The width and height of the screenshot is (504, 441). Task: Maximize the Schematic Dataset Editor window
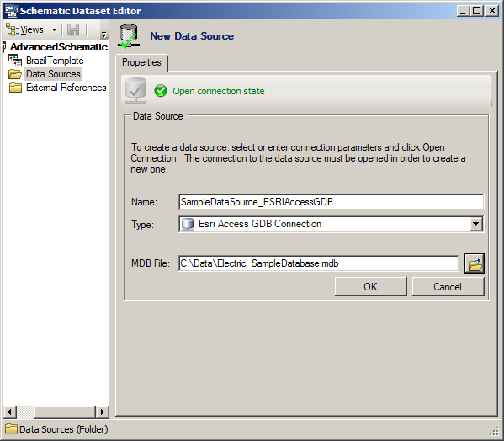click(x=477, y=11)
